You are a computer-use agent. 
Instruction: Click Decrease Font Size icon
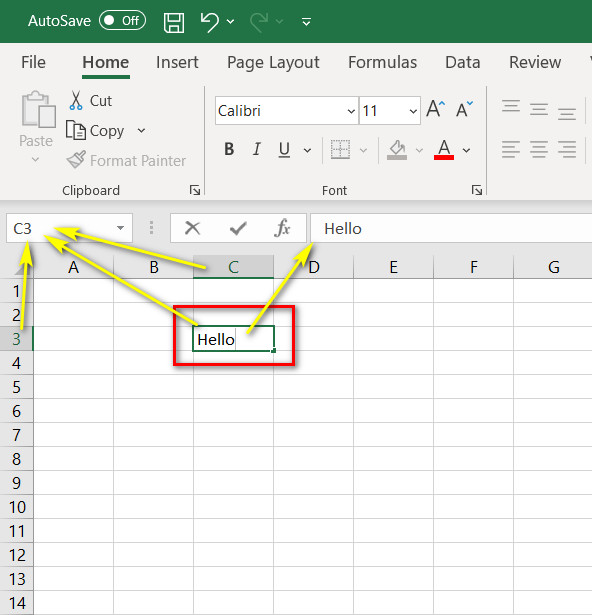click(464, 109)
